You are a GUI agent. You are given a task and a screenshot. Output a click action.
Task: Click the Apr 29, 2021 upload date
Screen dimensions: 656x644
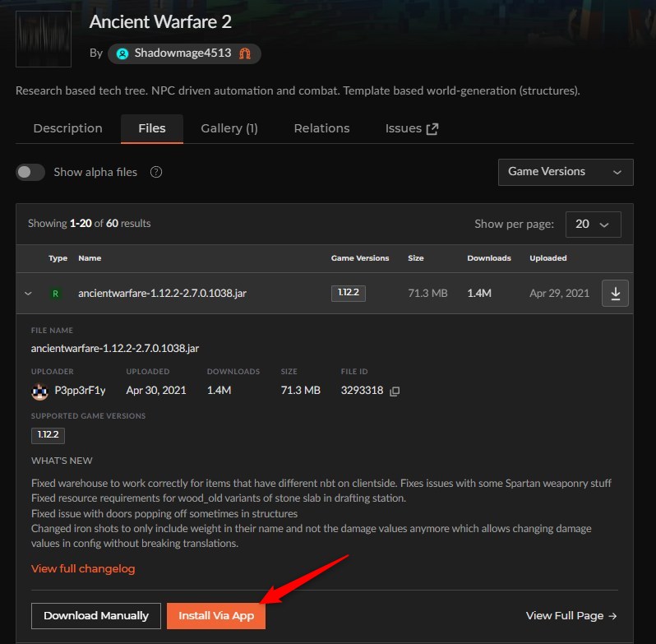click(559, 294)
